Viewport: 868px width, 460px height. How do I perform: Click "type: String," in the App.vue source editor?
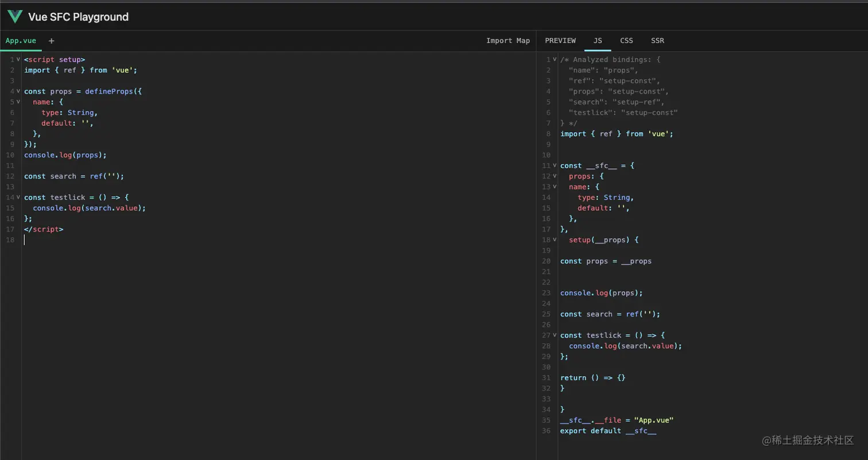[69, 113]
